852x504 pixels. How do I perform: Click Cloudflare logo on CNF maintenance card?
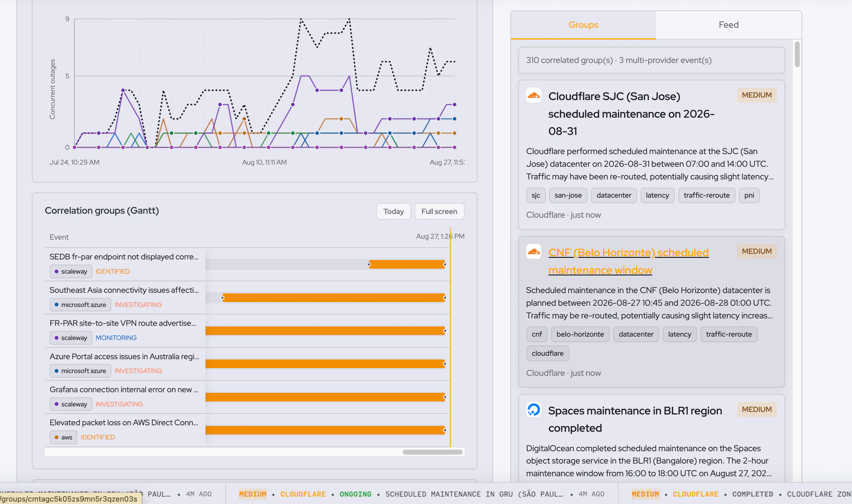(x=533, y=252)
